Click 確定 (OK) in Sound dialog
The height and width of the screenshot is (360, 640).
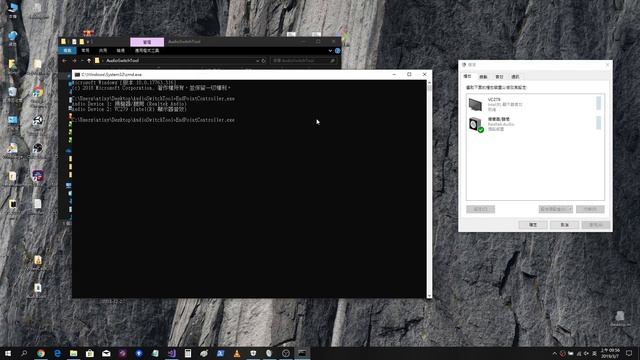533,225
